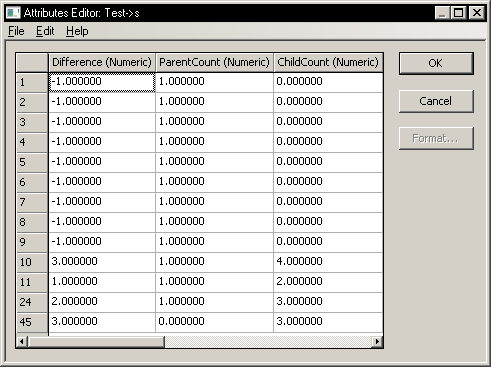Select the ParentCount (Numeric) column header
The width and height of the screenshot is (491, 367).
tap(214, 62)
